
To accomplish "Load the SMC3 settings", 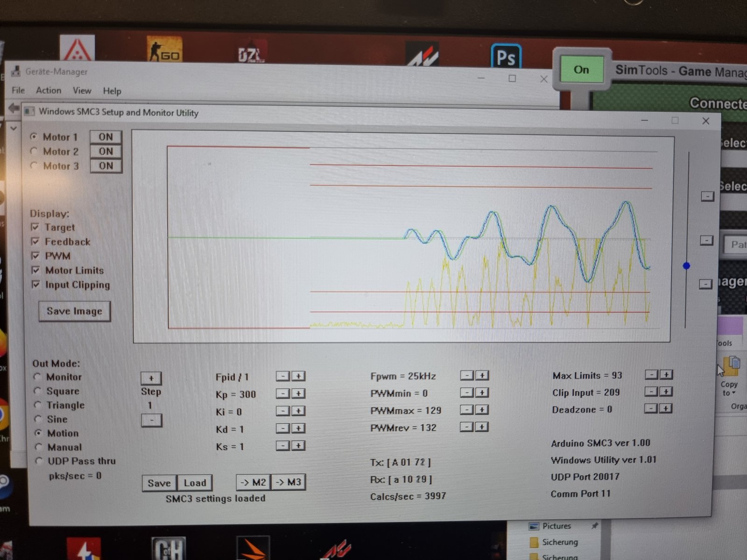I will (195, 483).
